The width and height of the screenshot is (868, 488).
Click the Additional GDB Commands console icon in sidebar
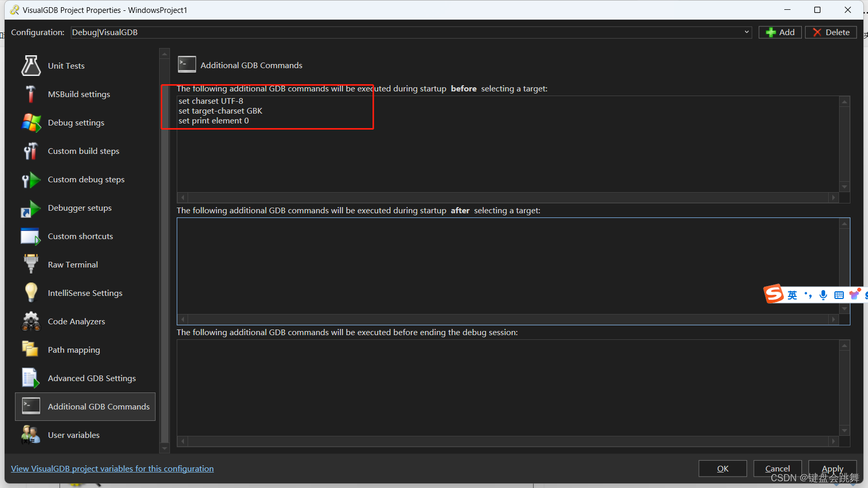point(31,406)
